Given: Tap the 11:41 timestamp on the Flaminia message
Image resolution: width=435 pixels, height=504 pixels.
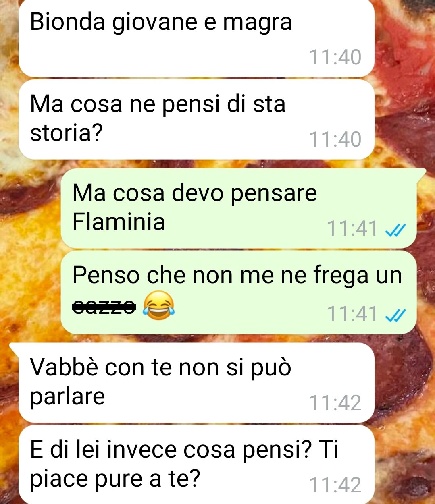Looking at the screenshot, I should [352, 229].
